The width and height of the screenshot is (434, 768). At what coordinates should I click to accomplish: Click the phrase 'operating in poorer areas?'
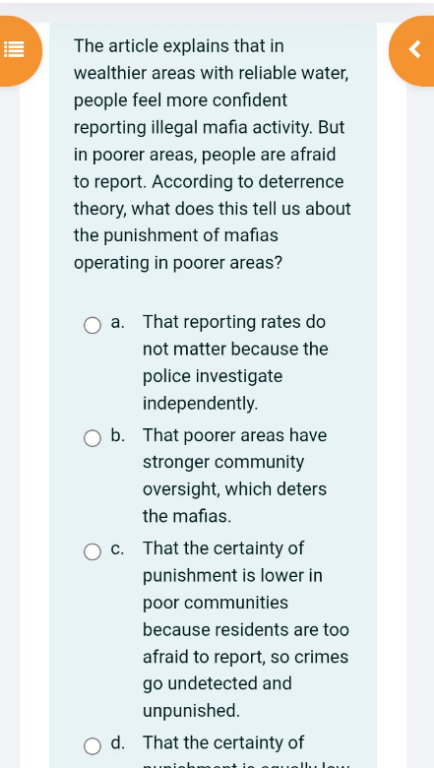pos(178,263)
